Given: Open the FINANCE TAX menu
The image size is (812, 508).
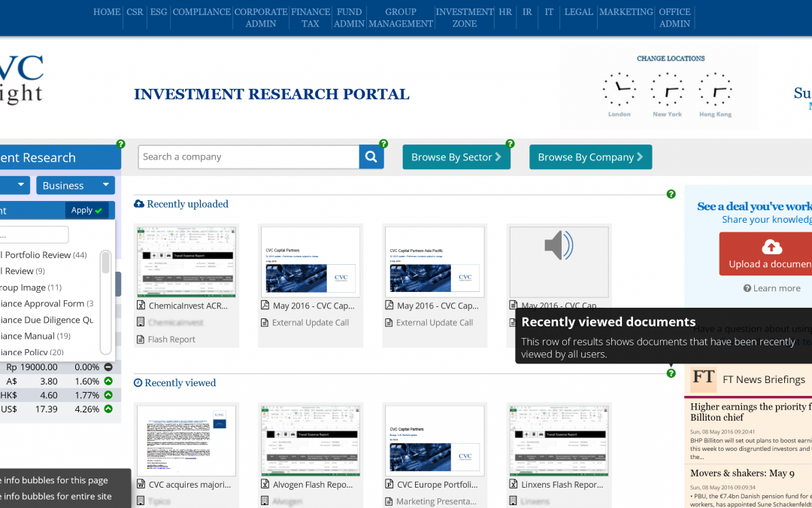Looking at the screenshot, I should (311, 17).
